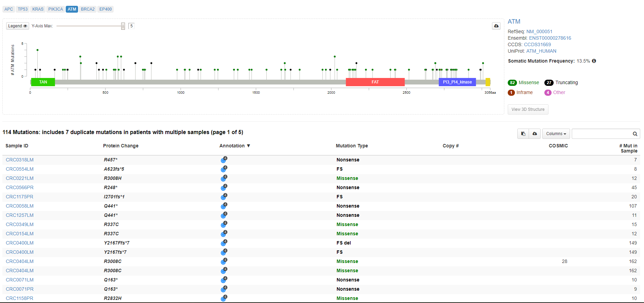Sort by Protein Change column header

121,146
